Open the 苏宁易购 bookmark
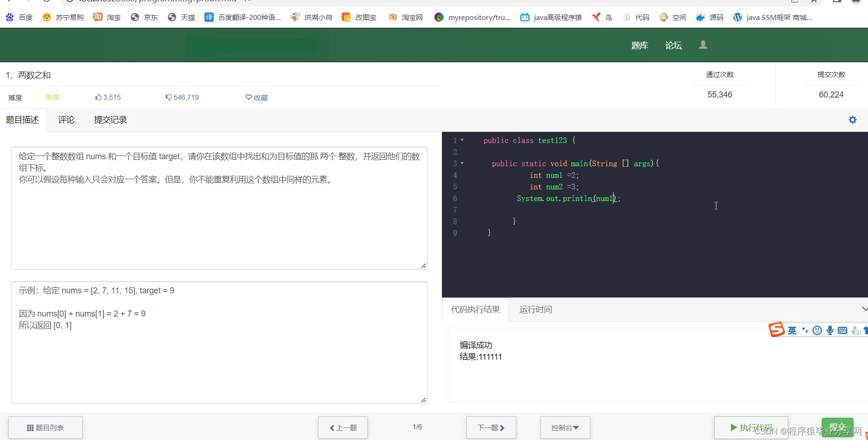Viewport: 868px width, 440px height. (63, 17)
